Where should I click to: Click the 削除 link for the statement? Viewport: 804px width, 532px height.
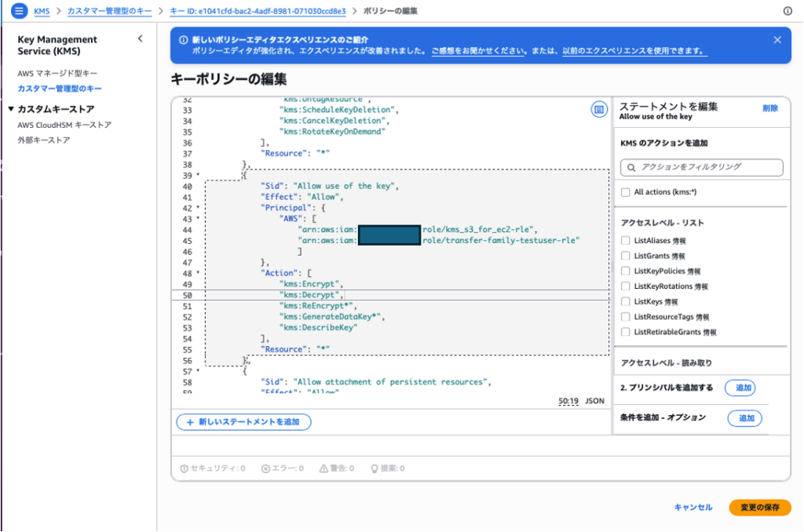tap(769, 108)
